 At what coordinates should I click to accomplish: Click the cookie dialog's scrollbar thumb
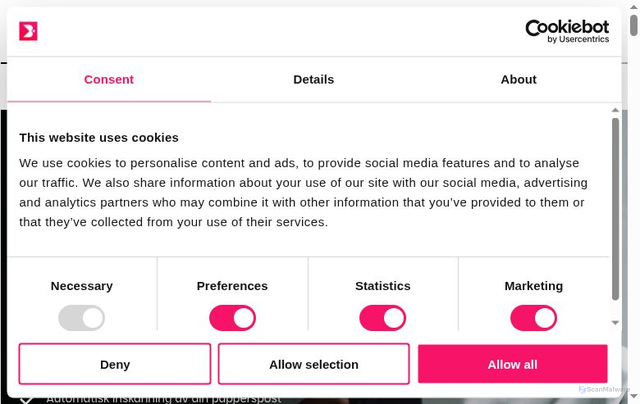point(616,208)
